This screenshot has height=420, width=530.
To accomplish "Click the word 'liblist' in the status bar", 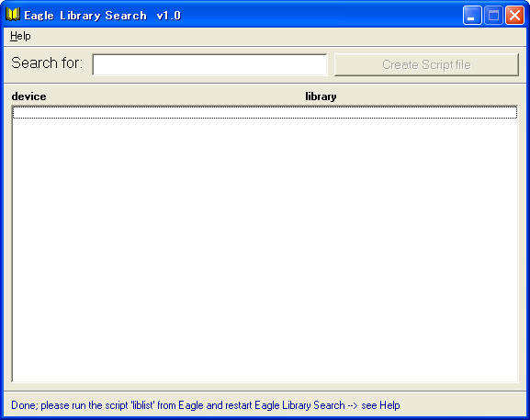I will pyautogui.click(x=143, y=405).
